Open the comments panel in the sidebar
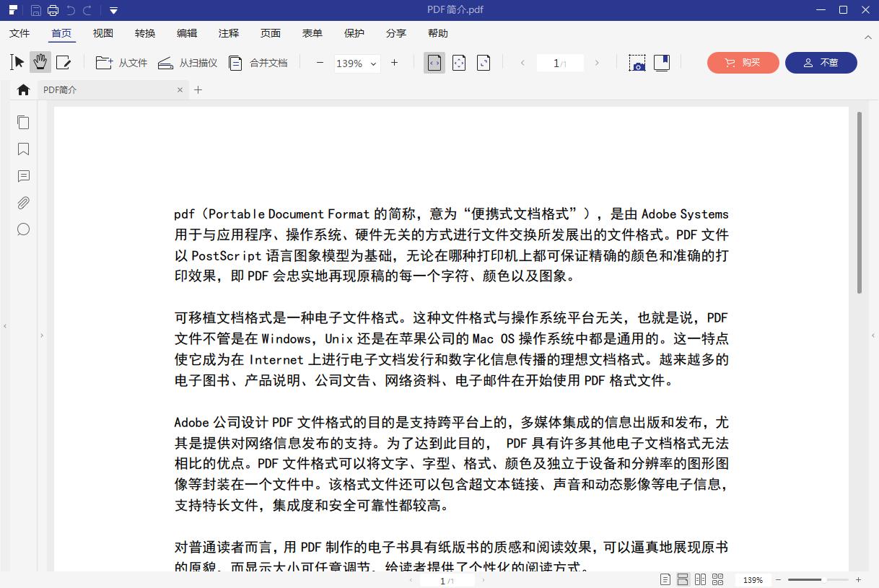This screenshot has width=879, height=588. click(x=23, y=176)
